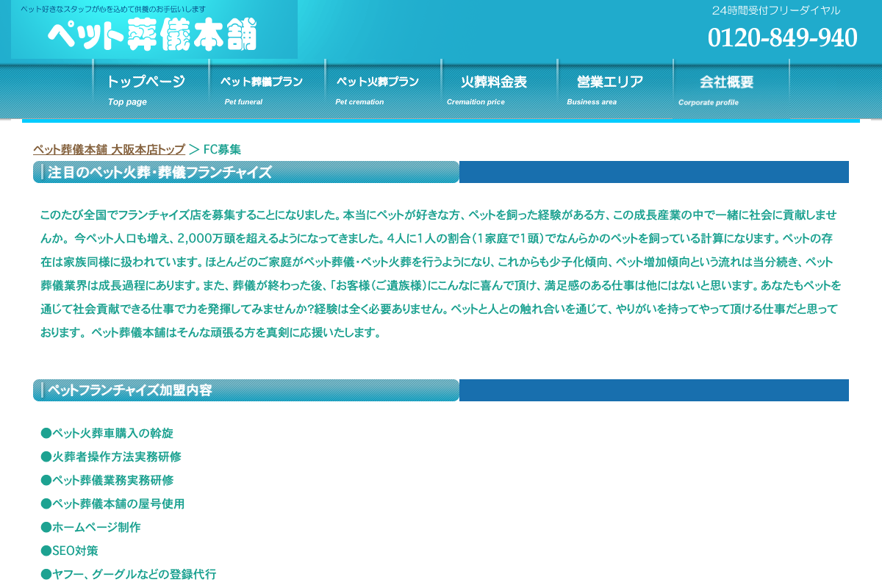Click the ホームページ制作 list item
Viewport: 882px width, 588px height.
(x=90, y=527)
